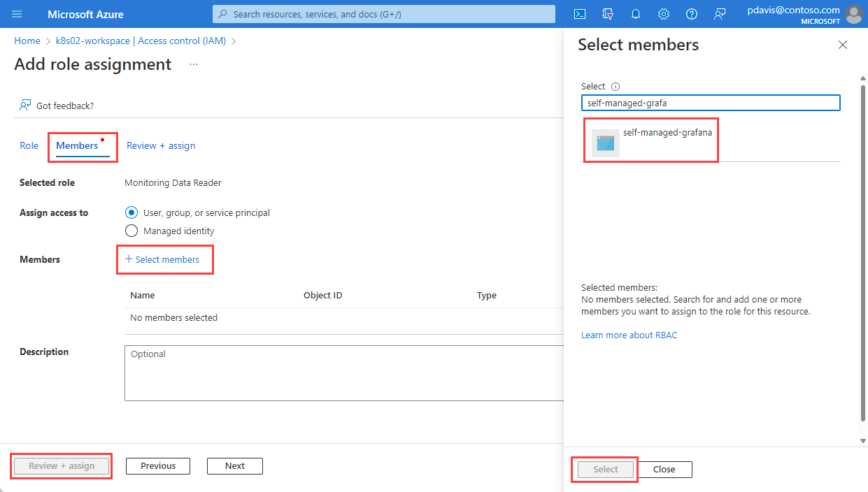Click the Select members link
Screen dimensions: 868x492
pyautogui.click(x=162, y=259)
